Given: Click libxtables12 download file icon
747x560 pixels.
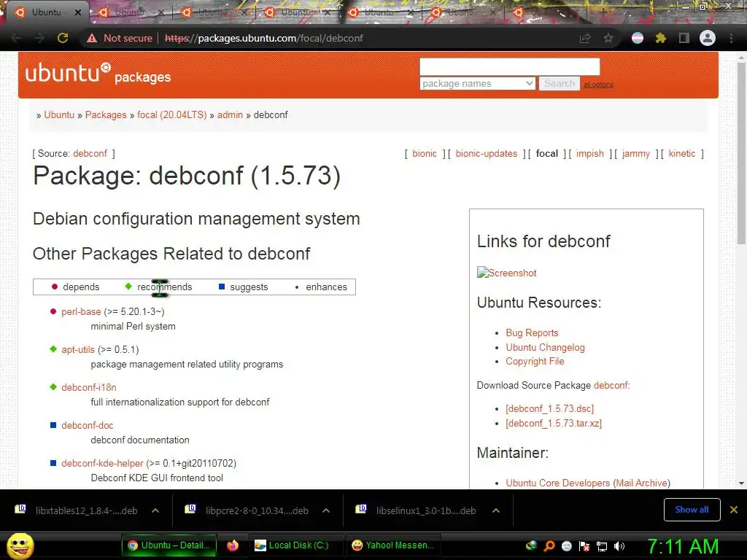Looking at the screenshot, I should pos(20,510).
